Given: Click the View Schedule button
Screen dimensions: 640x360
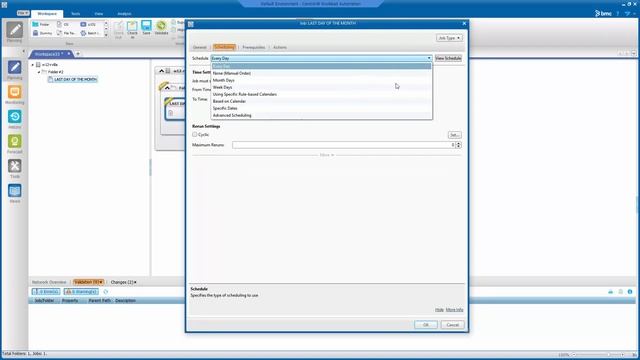Looking at the screenshot, I should (448, 58).
